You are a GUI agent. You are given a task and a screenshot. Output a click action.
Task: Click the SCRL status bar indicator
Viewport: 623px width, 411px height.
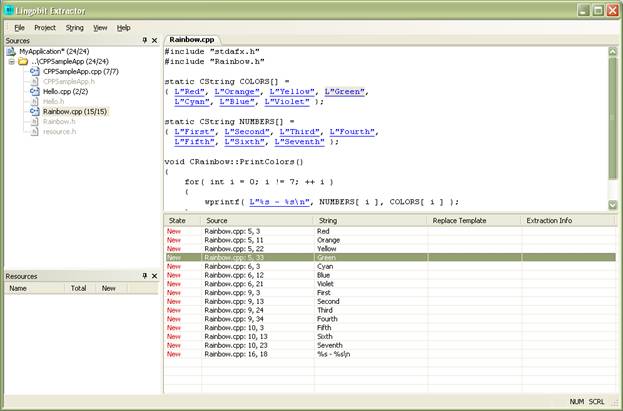596,402
